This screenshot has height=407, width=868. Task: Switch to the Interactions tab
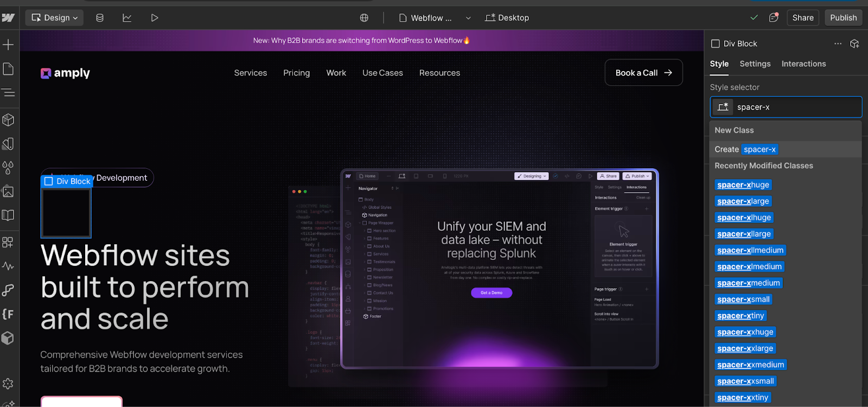click(x=803, y=64)
